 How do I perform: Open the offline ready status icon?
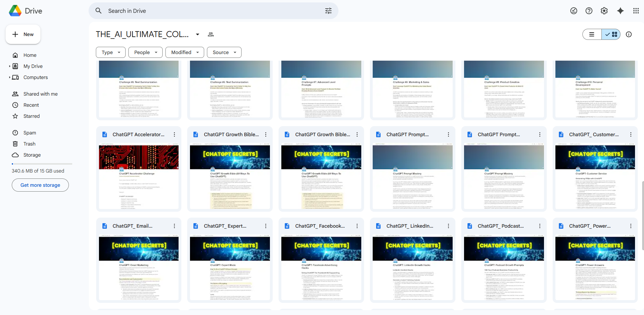coord(574,11)
